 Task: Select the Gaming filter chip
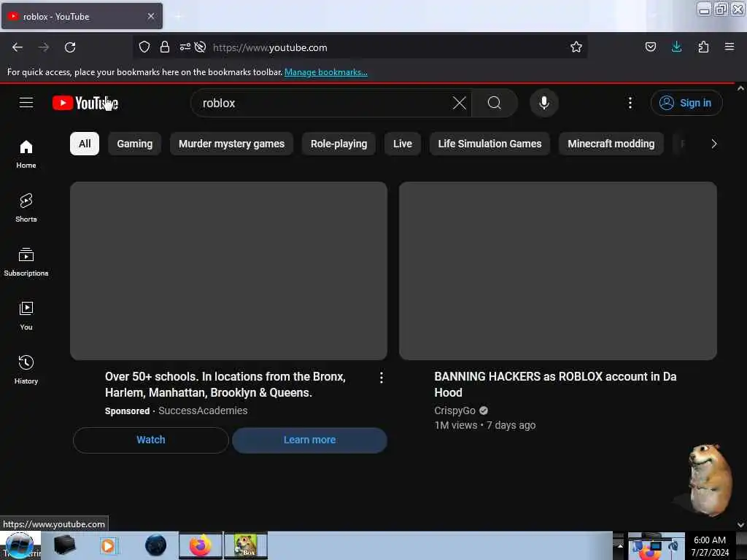(x=135, y=144)
